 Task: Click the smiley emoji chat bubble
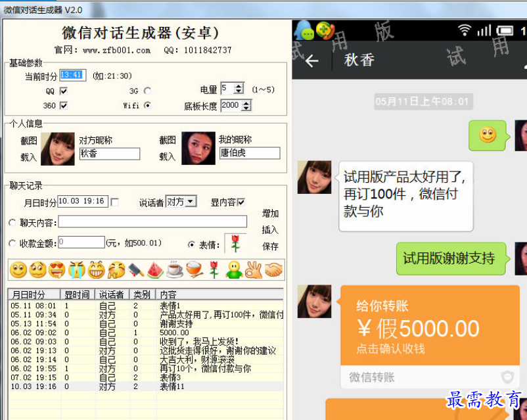click(488, 135)
